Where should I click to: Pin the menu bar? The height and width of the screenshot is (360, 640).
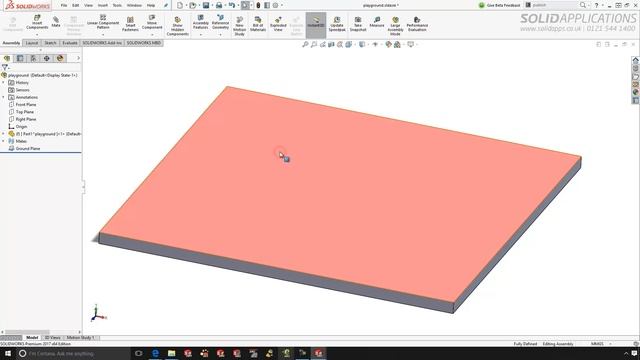coord(166,5)
